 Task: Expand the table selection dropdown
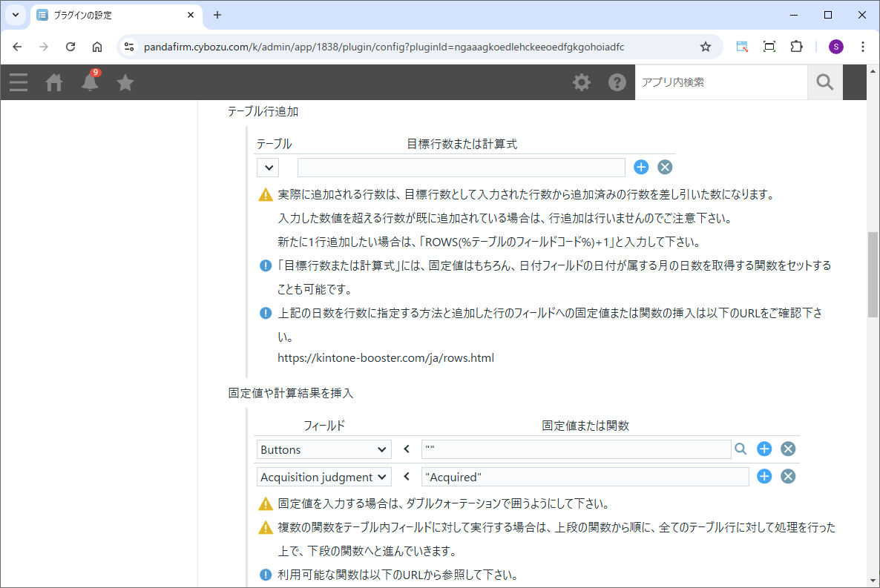[x=268, y=168]
